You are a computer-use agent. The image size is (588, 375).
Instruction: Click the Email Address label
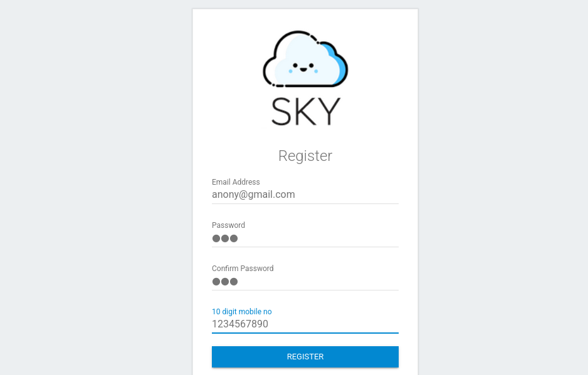pos(236,182)
